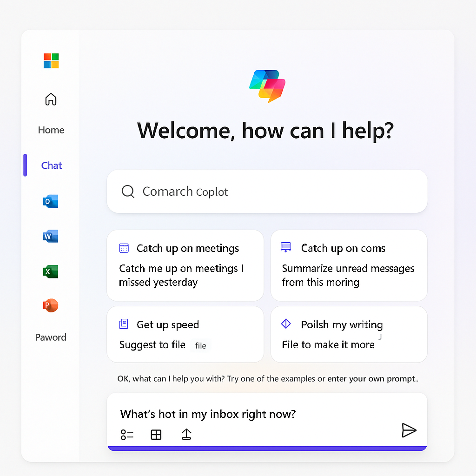Launch PowerPoint from the sidebar
Viewport: 476px width, 476px height.
pyautogui.click(x=51, y=305)
